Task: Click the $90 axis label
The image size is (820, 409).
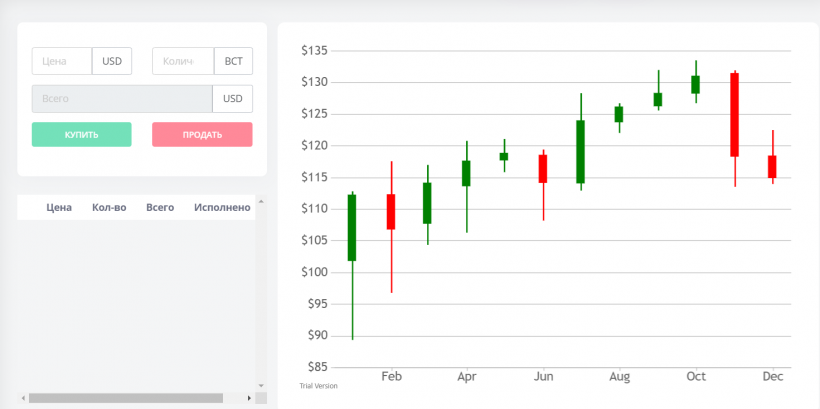Action: (x=317, y=335)
